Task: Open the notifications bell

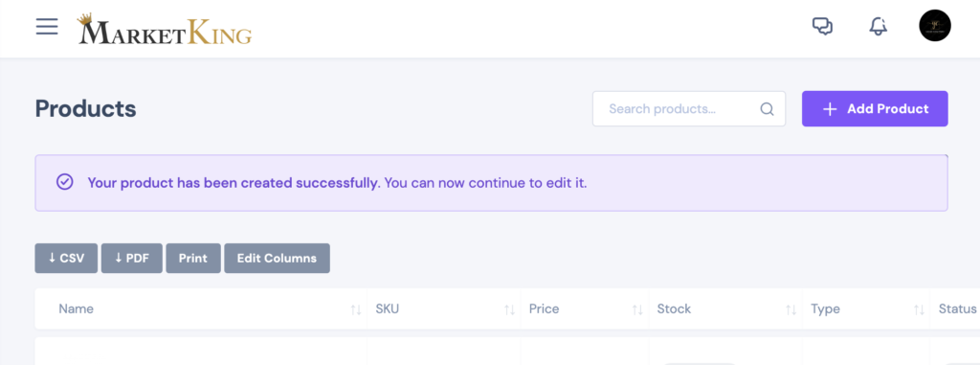Action: point(879,26)
